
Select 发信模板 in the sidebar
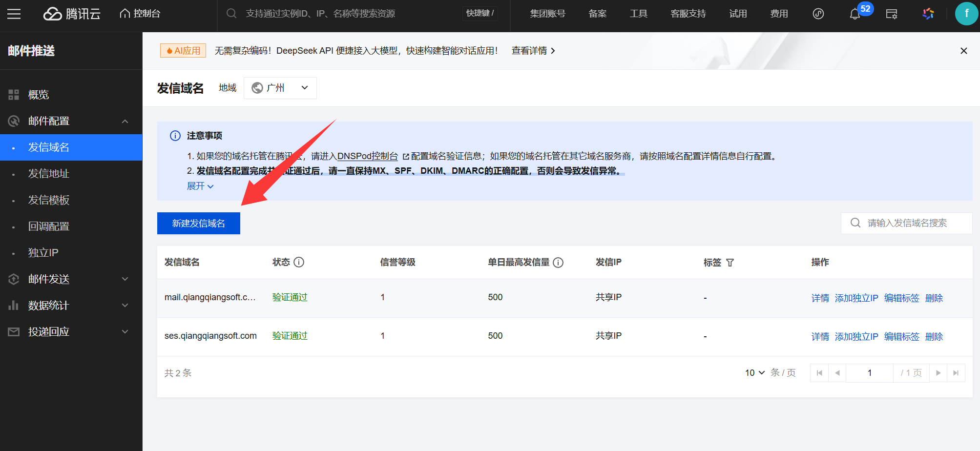[x=49, y=200]
